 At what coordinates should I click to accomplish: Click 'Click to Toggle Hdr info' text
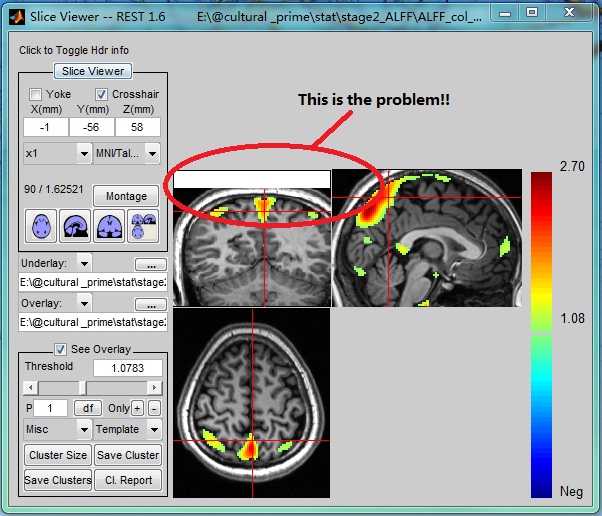click(x=74, y=50)
